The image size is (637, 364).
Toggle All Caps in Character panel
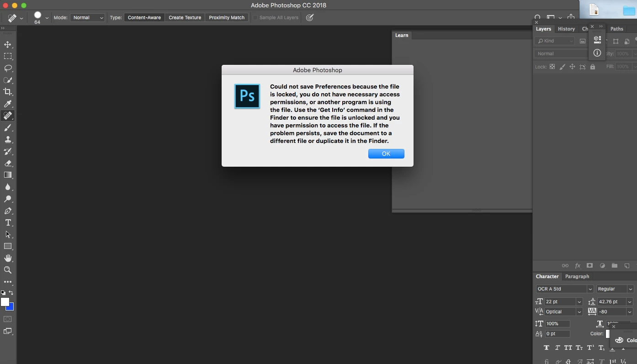[x=568, y=348]
